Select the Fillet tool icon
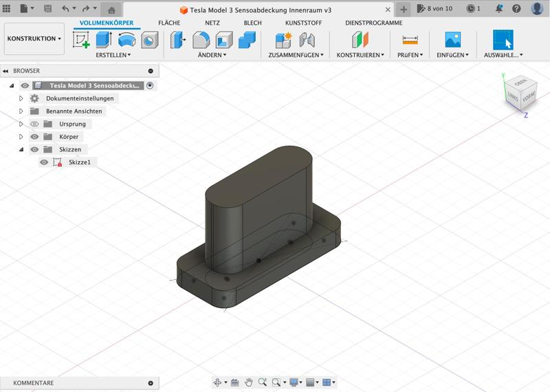The height and width of the screenshot is (392, 550). pos(201,40)
